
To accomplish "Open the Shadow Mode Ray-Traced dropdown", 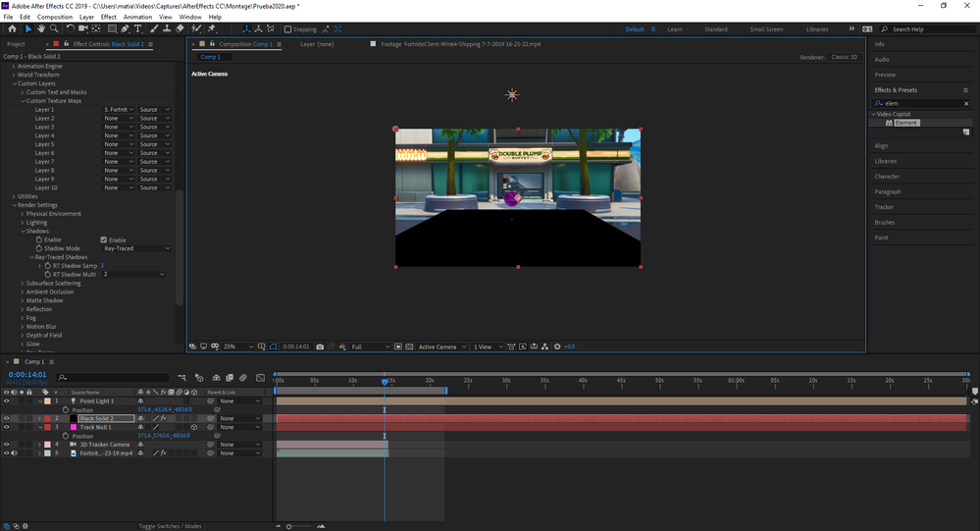I will 136,248.
